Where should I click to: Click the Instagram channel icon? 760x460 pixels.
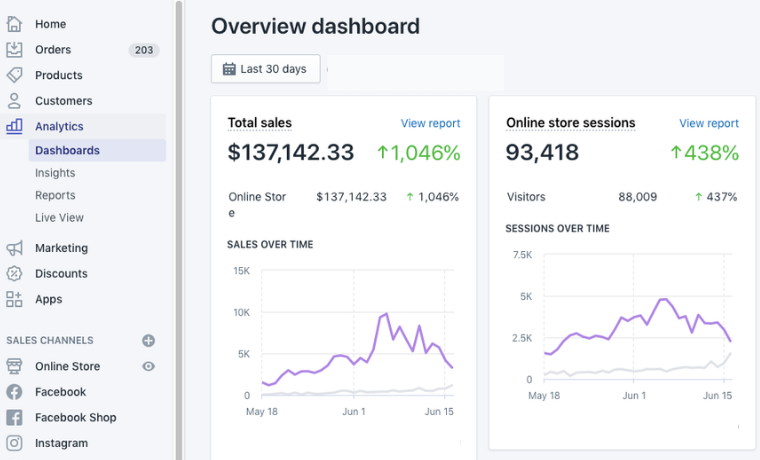point(14,443)
